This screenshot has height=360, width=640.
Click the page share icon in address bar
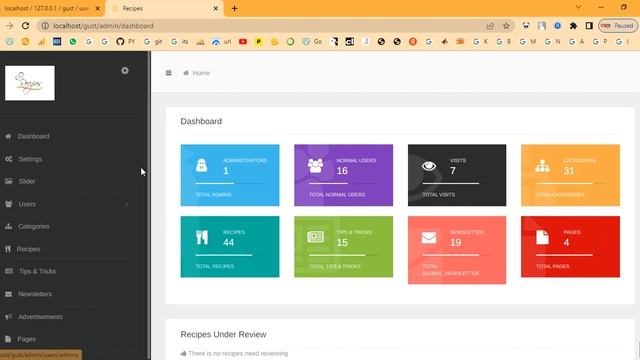pyautogui.click(x=490, y=26)
